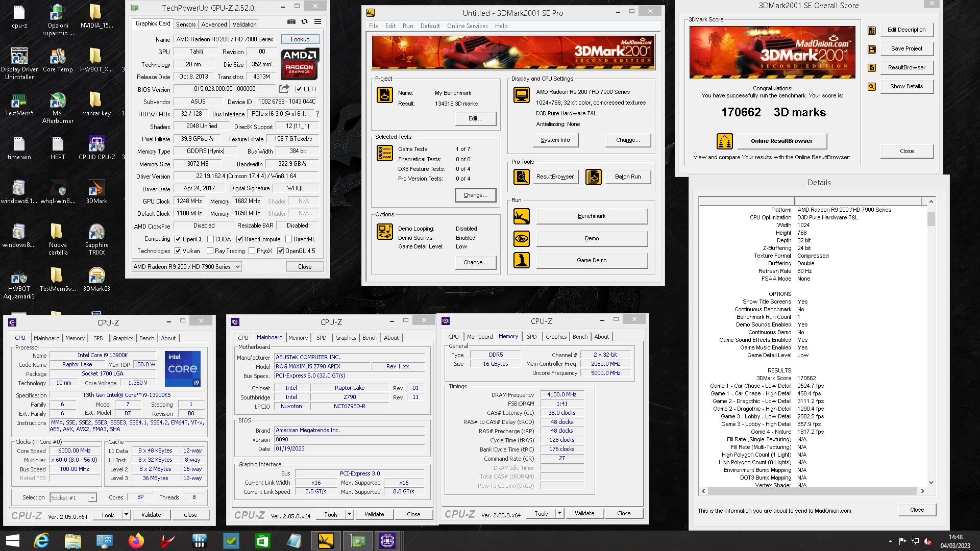Click the 3DMark Benchmark run icon

521,216
